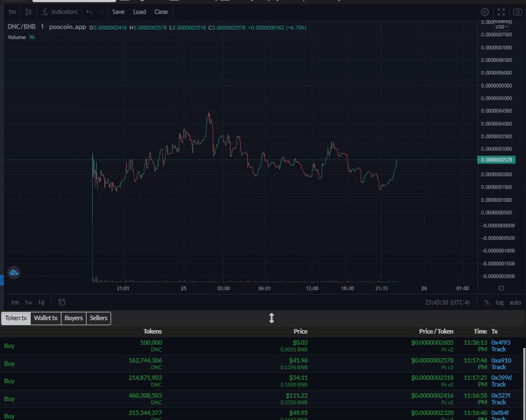
Task: Select the Price column header
Action: (x=300, y=331)
